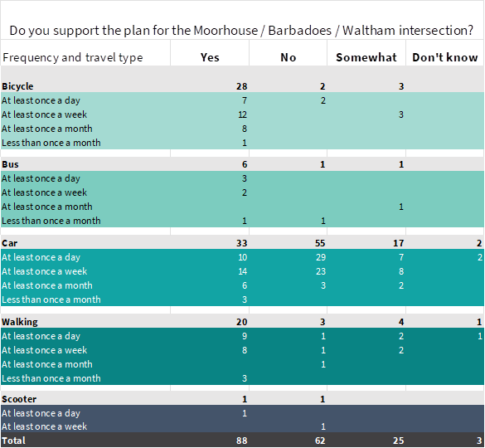Screen dimensions: 485x448
Task: Select the Bus group row label
Action: pos(10,164)
